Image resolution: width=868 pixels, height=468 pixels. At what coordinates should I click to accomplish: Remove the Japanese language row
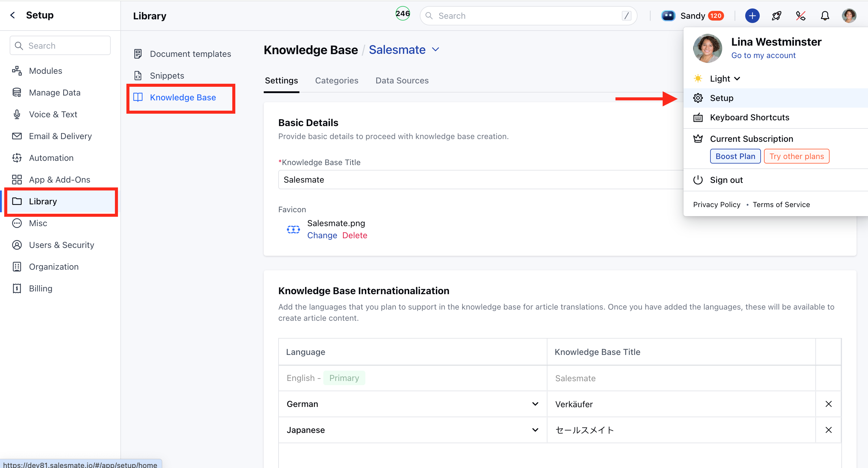[x=828, y=430]
